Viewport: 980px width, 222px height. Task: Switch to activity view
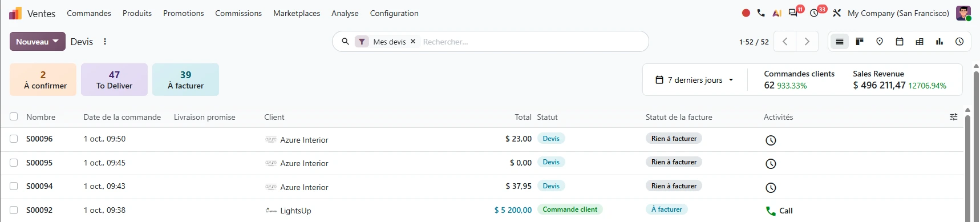tap(959, 42)
